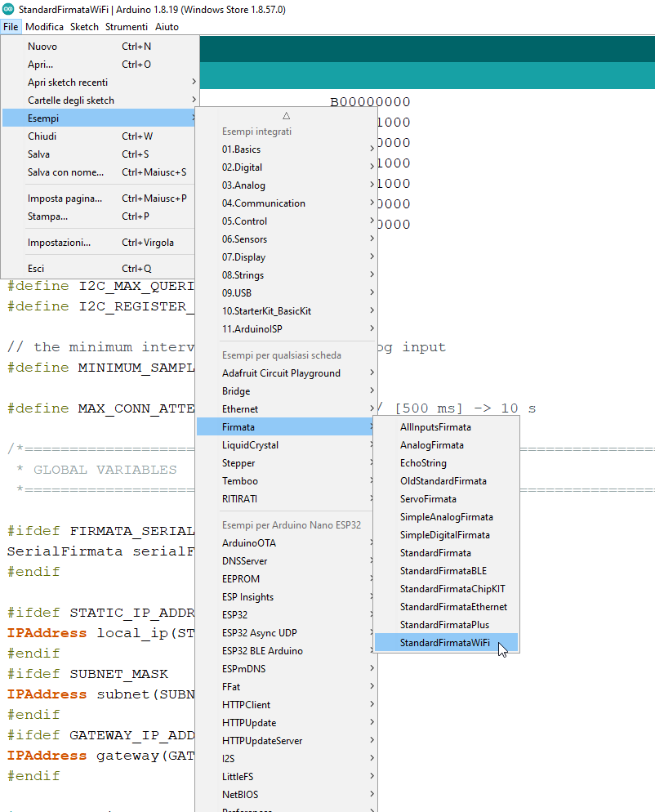Screen dimensions: 655x812
Task: Open Stepper examples submenu
Action: (x=287, y=463)
